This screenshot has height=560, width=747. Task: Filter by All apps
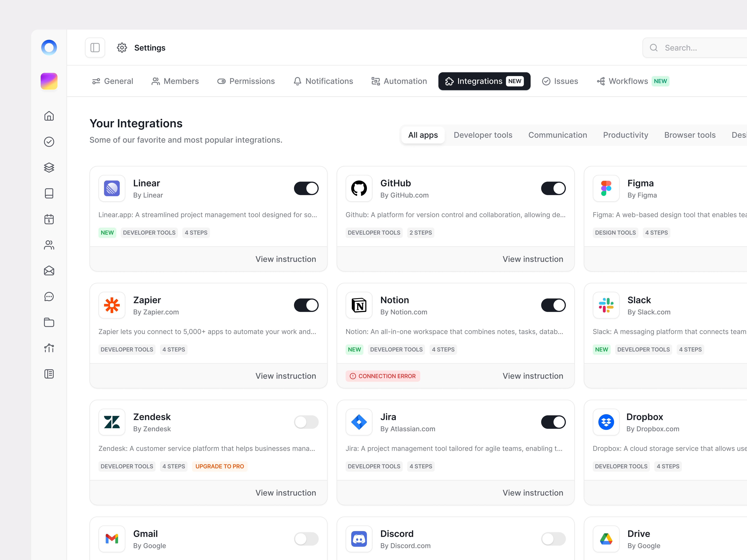point(423,135)
